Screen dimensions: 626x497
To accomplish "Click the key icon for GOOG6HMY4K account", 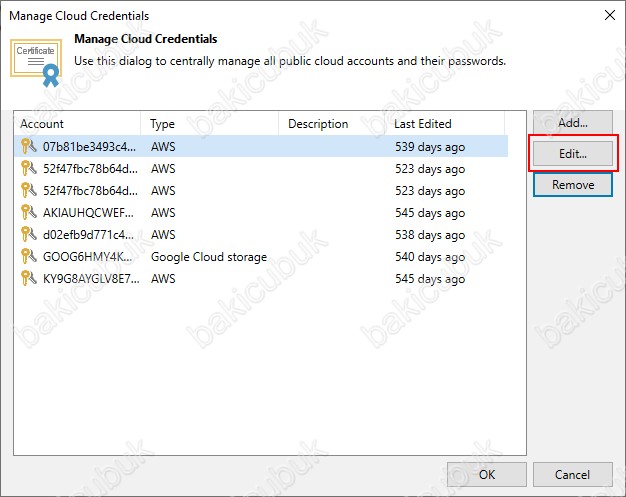I will coord(28,256).
